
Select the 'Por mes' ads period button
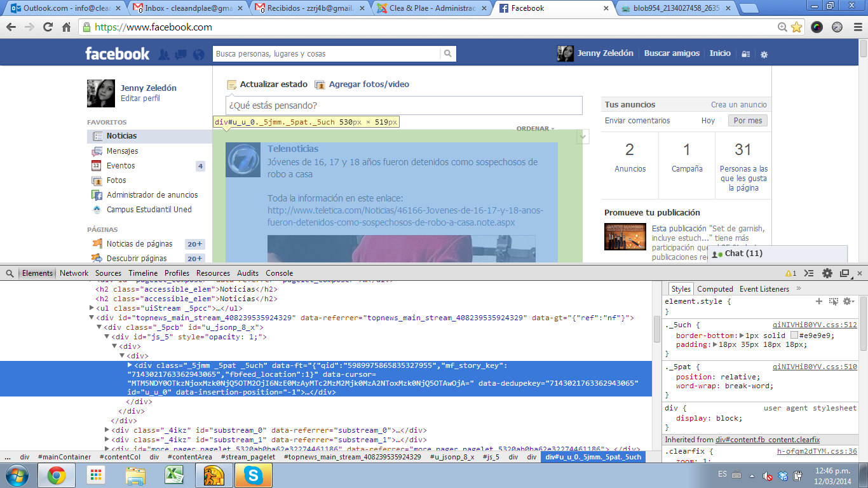click(747, 121)
